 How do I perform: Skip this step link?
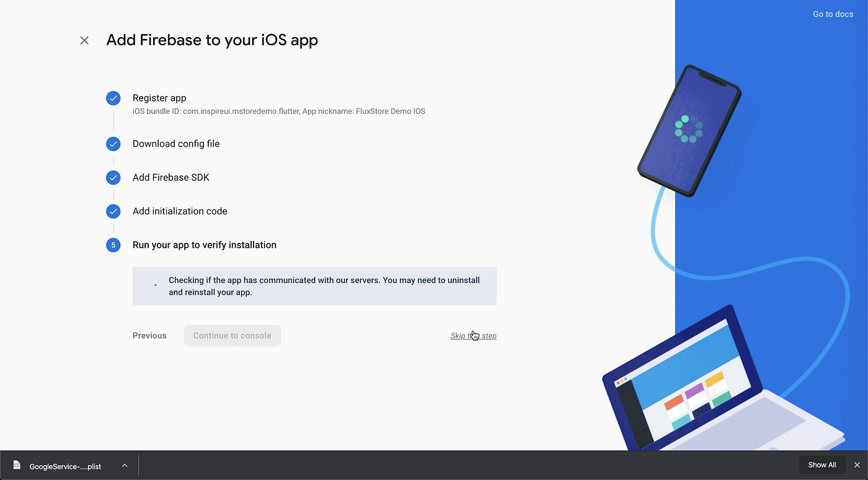point(474,336)
